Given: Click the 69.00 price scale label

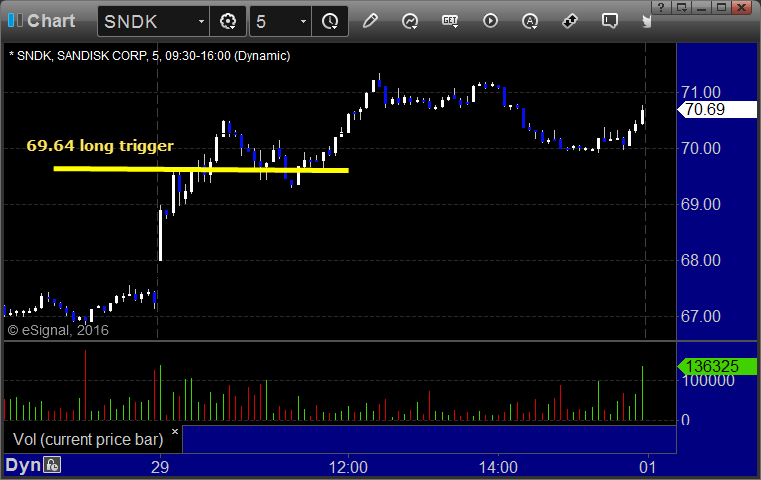Looking at the screenshot, I should pos(701,204).
